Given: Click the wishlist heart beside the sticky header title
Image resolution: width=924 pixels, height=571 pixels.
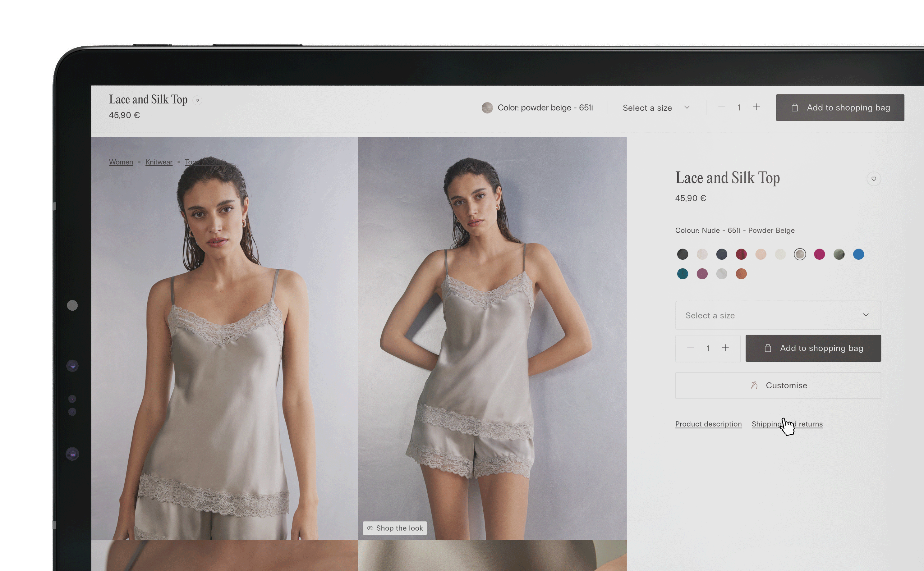Looking at the screenshot, I should tap(197, 100).
